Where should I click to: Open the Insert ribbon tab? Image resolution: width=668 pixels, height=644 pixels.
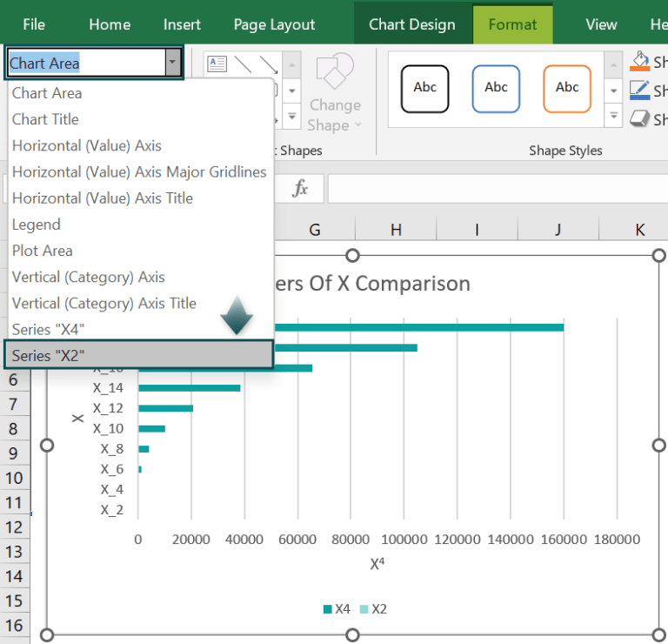coord(182,24)
